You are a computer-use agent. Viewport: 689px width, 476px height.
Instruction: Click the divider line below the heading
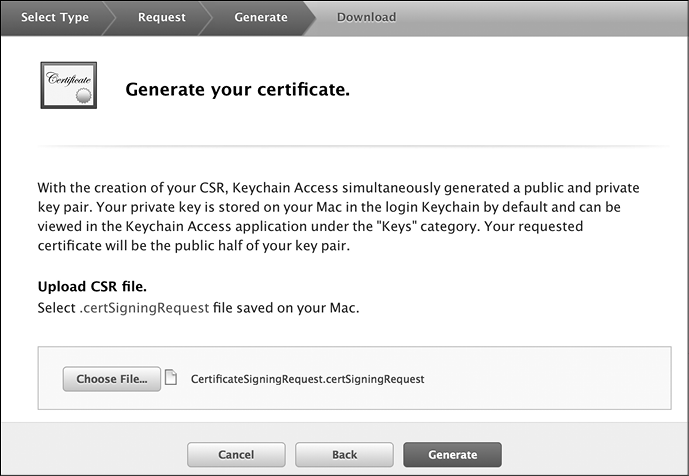tap(344, 148)
